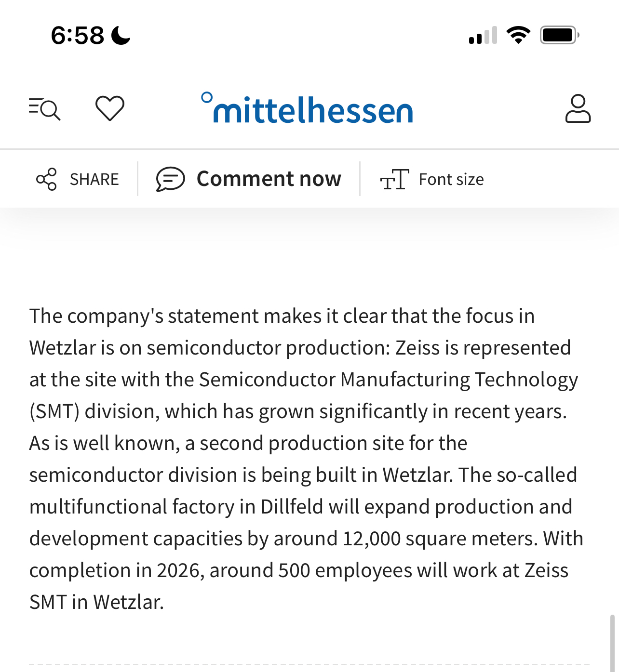The height and width of the screenshot is (672, 619).
Task: Tap the dashed separator line below article
Action: point(309,665)
